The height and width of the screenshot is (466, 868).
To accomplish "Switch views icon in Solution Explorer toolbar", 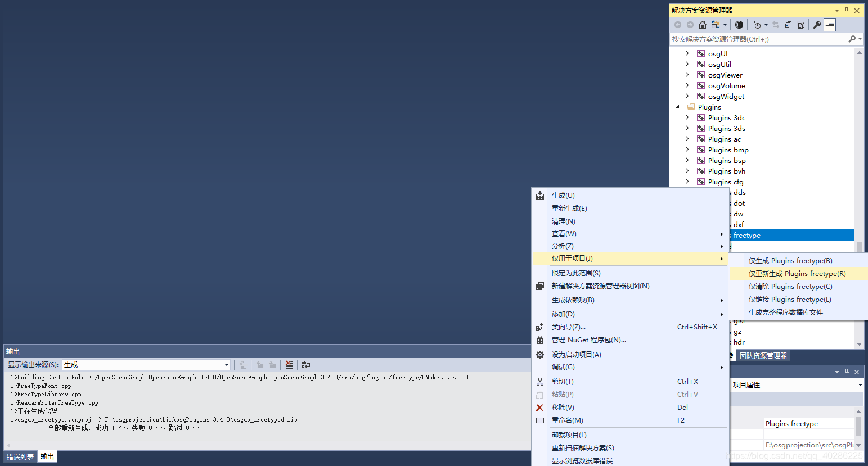I will [x=716, y=25].
